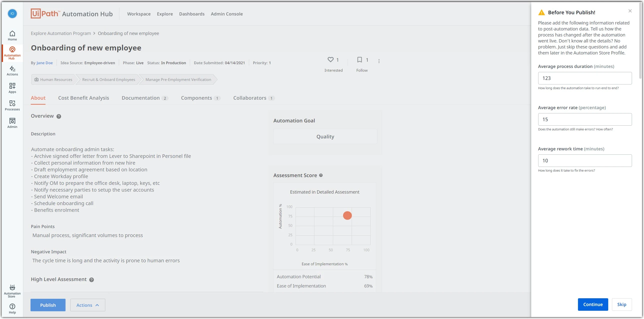644x319 pixels.
Task: Open the Actions sidebar icon
Action: [12, 71]
